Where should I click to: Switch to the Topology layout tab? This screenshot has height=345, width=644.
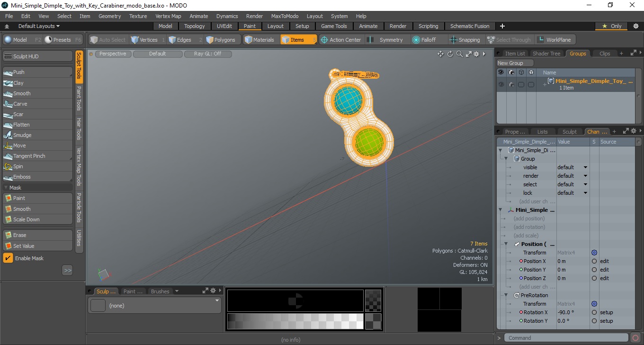[195, 26]
